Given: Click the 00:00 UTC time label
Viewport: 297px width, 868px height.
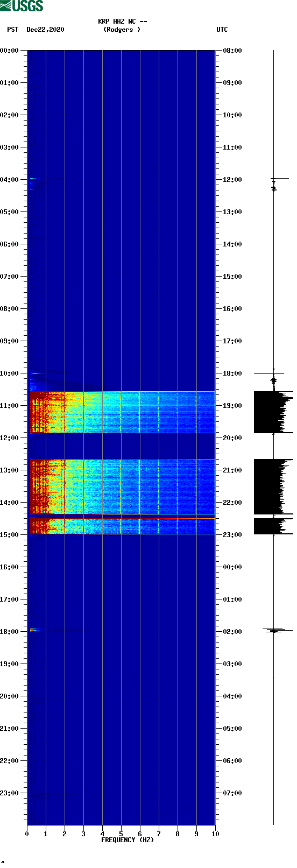Looking at the screenshot, I should (232, 567).
